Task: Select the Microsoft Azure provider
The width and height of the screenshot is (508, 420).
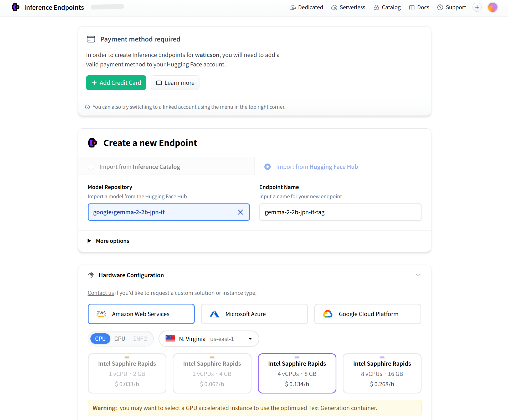Action: 254,314
